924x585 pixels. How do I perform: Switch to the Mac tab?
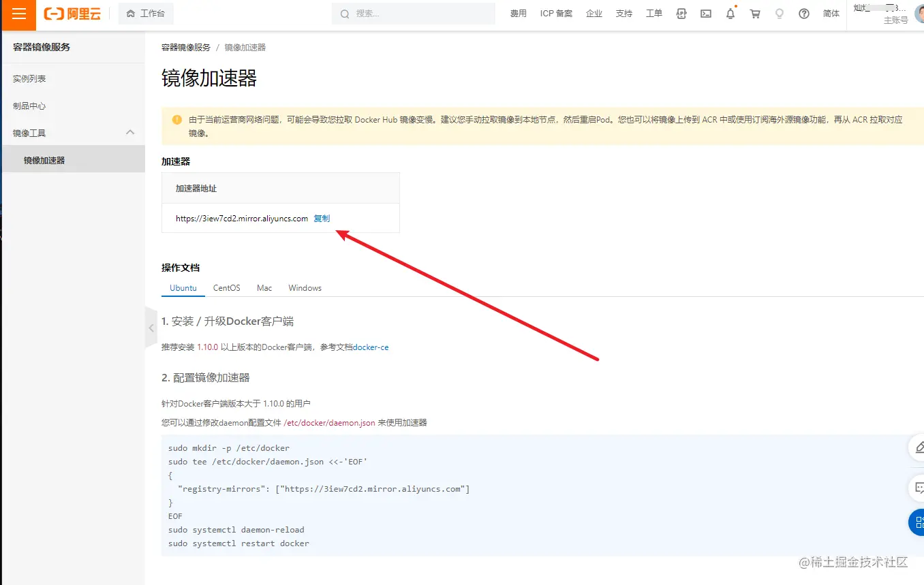coord(264,288)
